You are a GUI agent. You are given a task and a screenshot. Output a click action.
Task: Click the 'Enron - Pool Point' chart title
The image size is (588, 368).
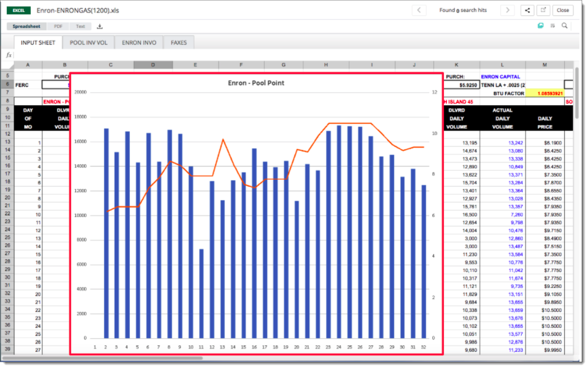point(256,83)
